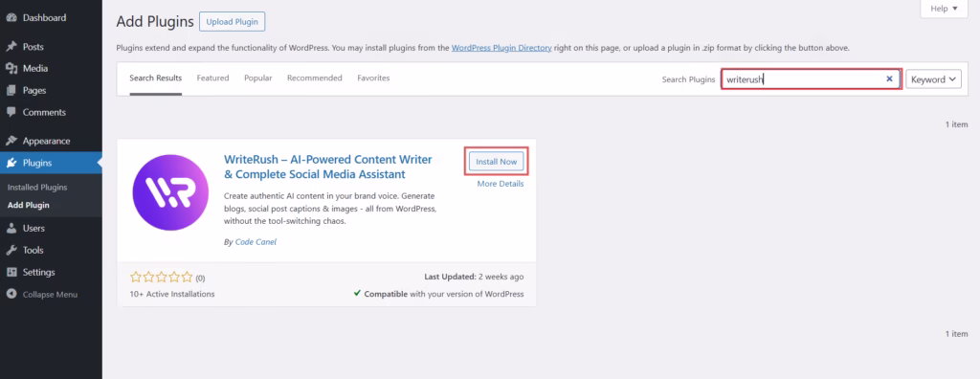
Task: Click the Tools wrench icon
Action: pos(11,251)
